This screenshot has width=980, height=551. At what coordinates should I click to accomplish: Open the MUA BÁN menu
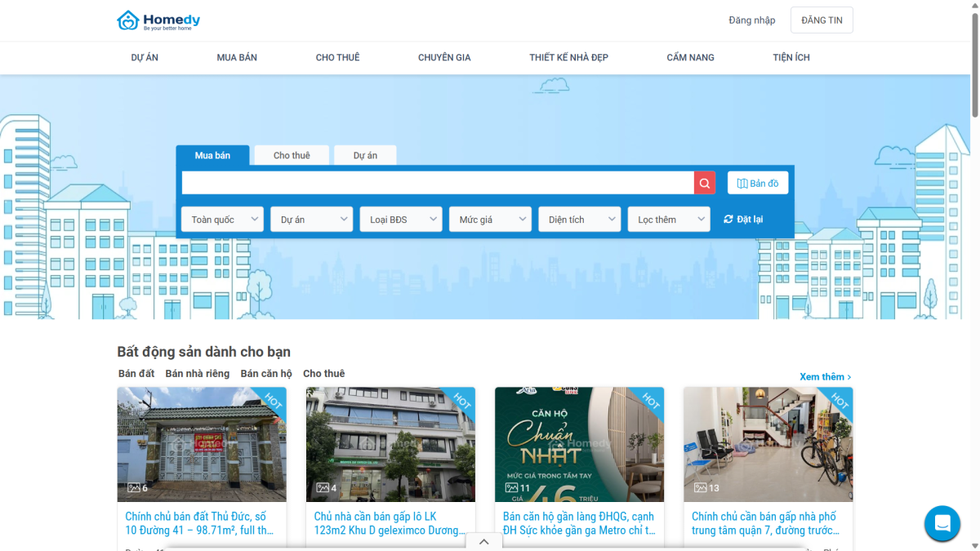pos(237,58)
